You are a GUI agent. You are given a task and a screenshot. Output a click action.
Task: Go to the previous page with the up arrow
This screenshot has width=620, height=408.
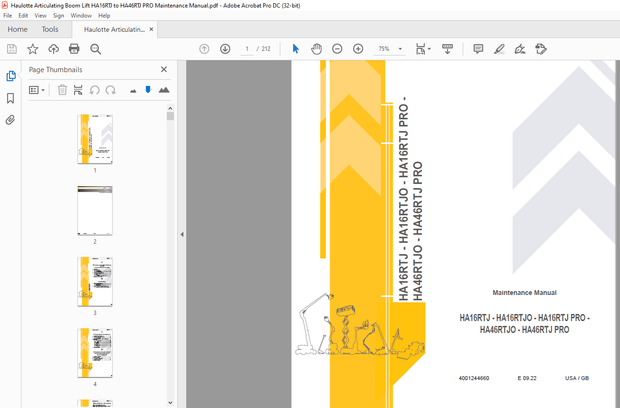pyautogui.click(x=204, y=49)
